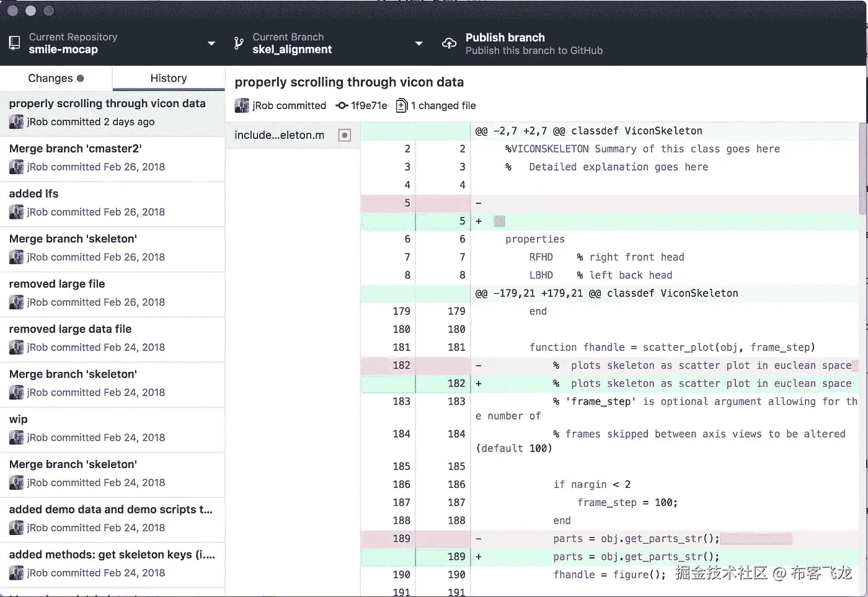This screenshot has height=597, width=868.
Task: Click the 'RFHD % right front head' line
Action: tap(609, 257)
